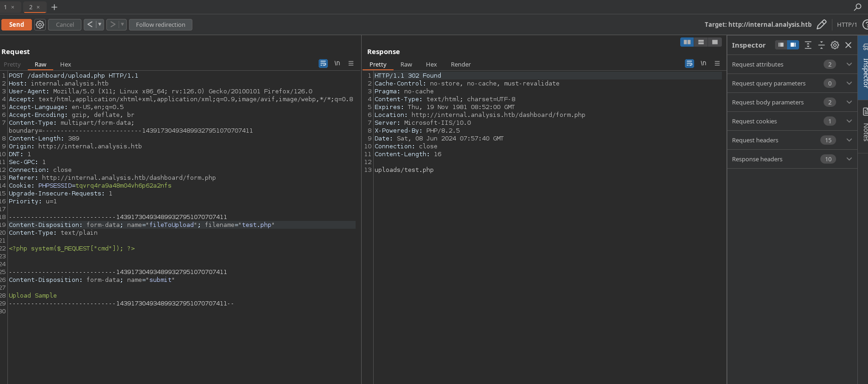868x384 pixels.
Task: Switch Response view to Hex tab
Action: tap(431, 64)
